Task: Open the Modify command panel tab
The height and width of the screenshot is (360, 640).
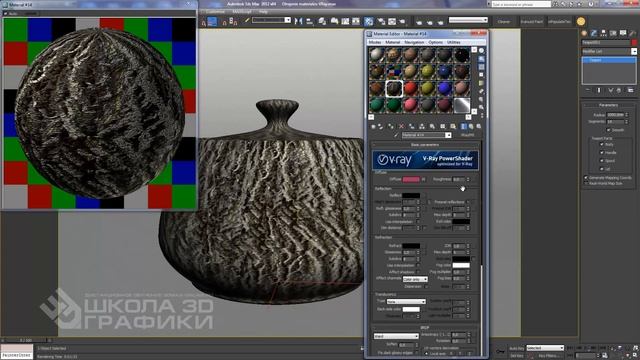Action: coord(594,33)
